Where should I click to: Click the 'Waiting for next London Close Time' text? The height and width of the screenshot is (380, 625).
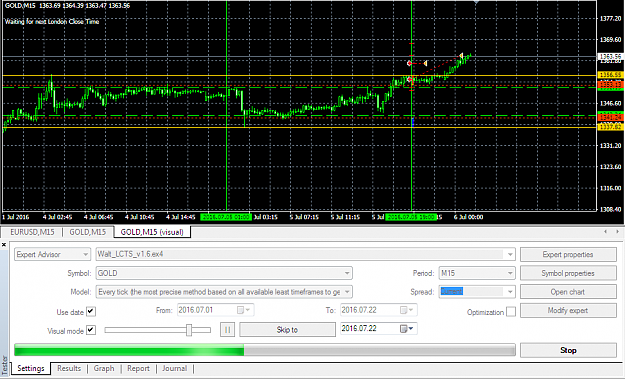tap(52, 22)
